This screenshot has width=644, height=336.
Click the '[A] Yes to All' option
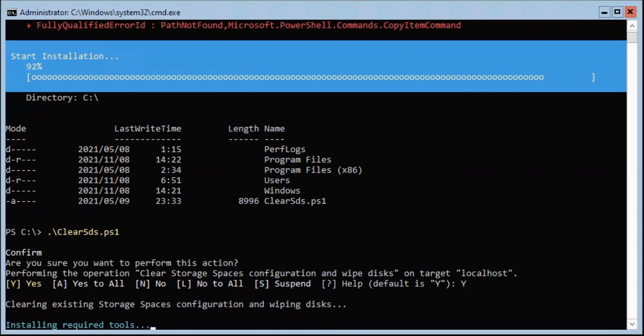[x=88, y=284]
